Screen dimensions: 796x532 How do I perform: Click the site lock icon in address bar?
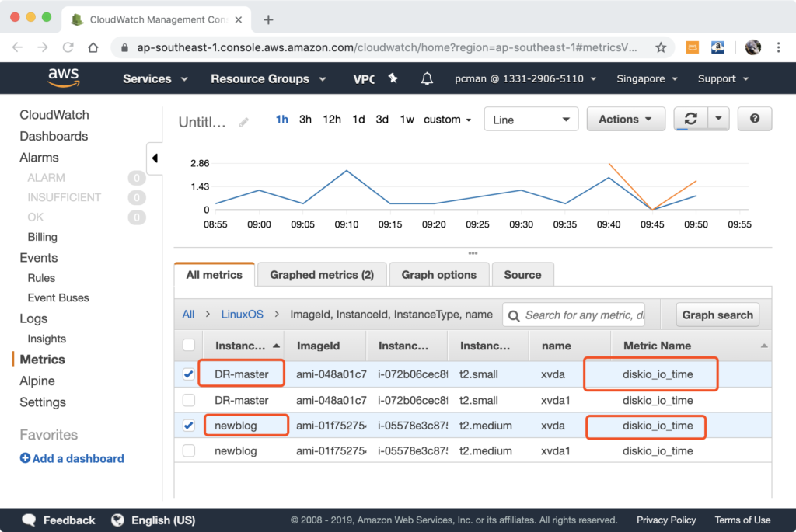(124, 47)
